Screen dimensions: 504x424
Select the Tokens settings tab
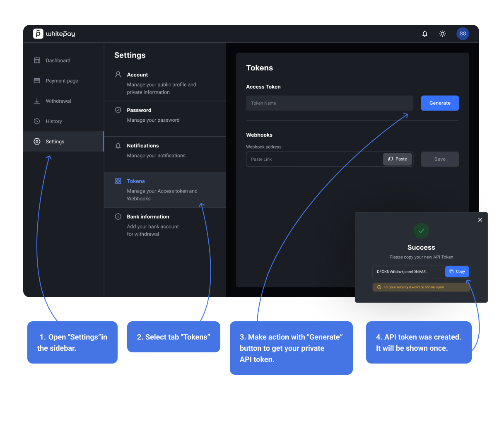coord(164,190)
